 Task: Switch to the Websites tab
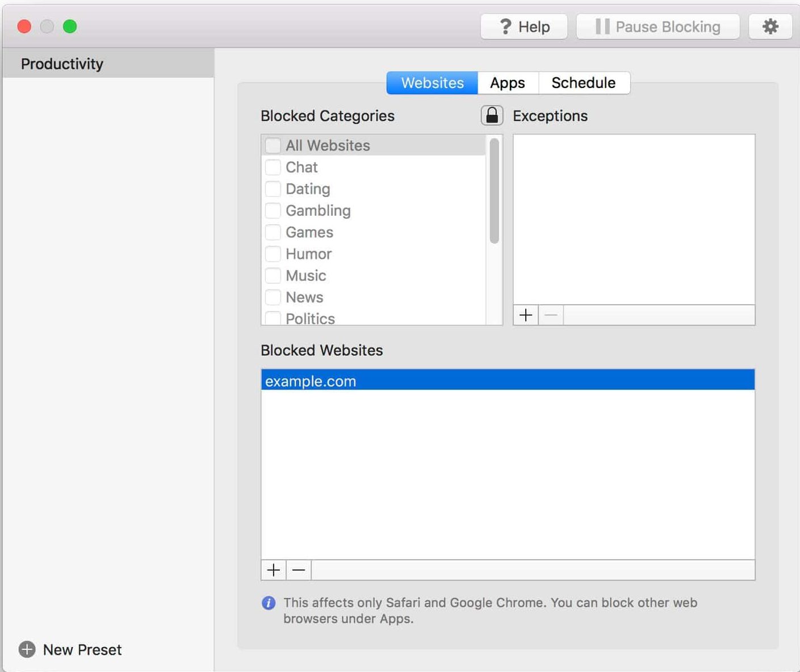pos(432,83)
